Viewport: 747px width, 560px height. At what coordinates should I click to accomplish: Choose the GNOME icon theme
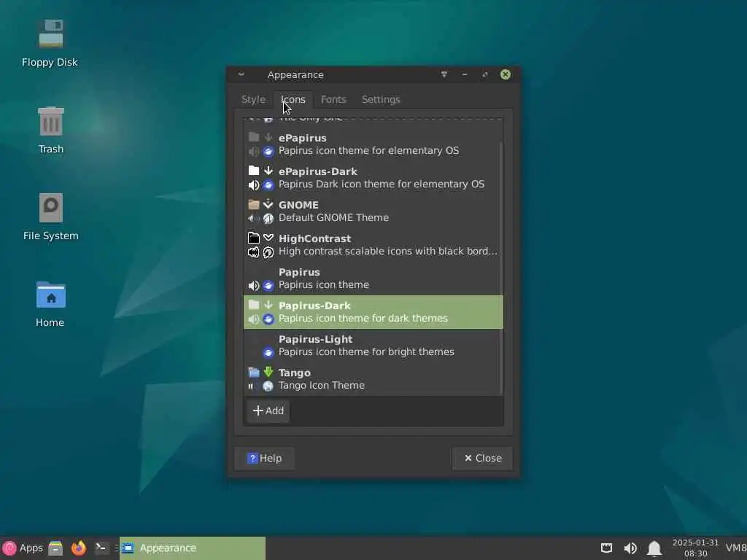(373, 211)
